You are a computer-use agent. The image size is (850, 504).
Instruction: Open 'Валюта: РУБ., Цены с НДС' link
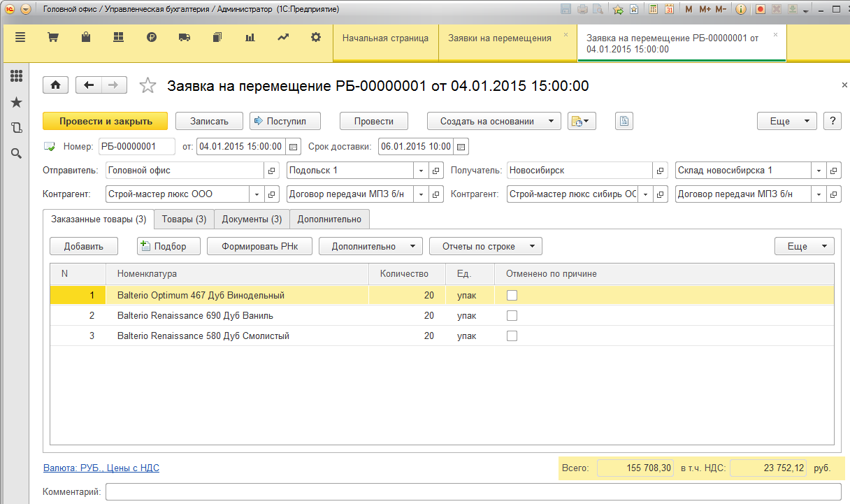tap(101, 468)
